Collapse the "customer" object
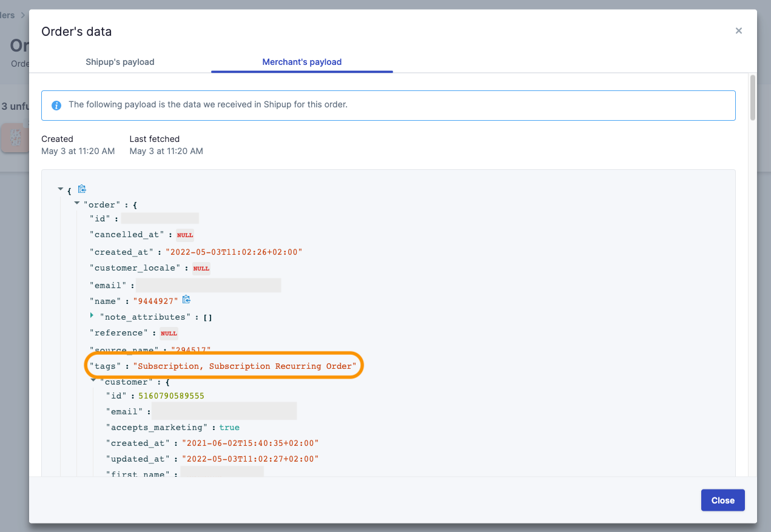 [x=93, y=380]
